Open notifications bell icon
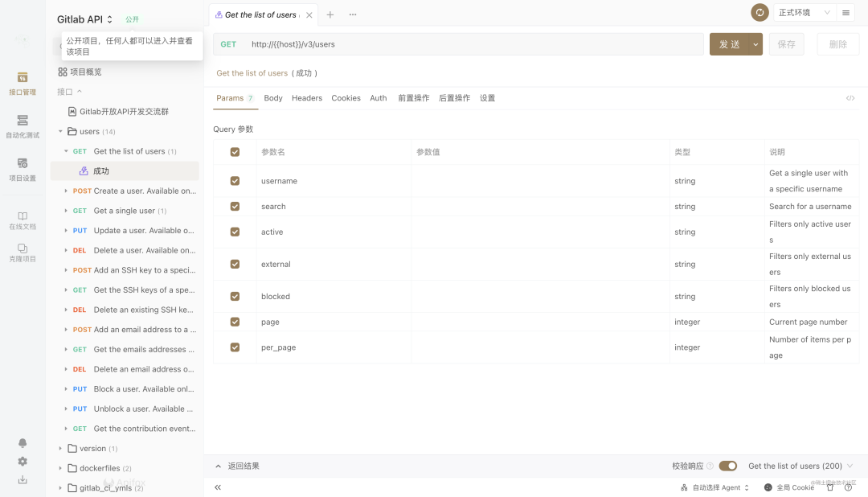868x497 pixels. point(23,442)
